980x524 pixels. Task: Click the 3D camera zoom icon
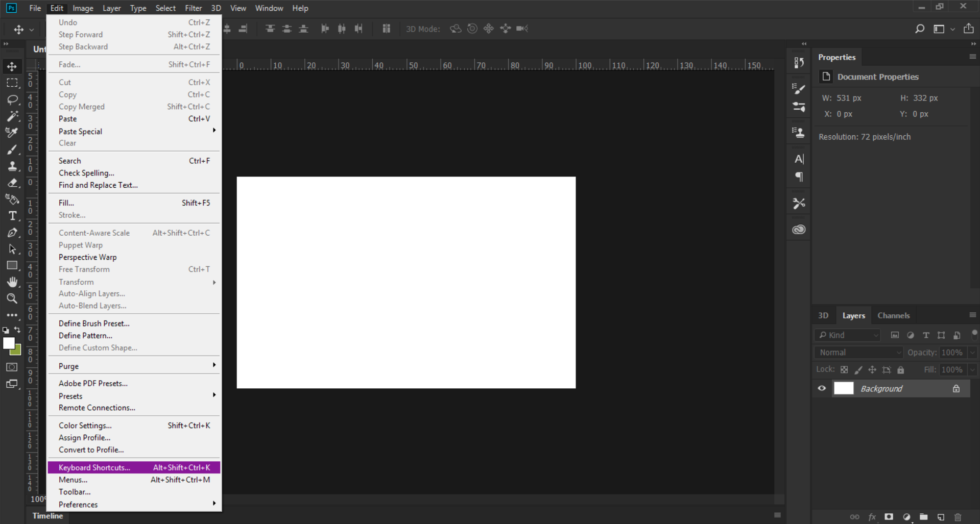(522, 29)
